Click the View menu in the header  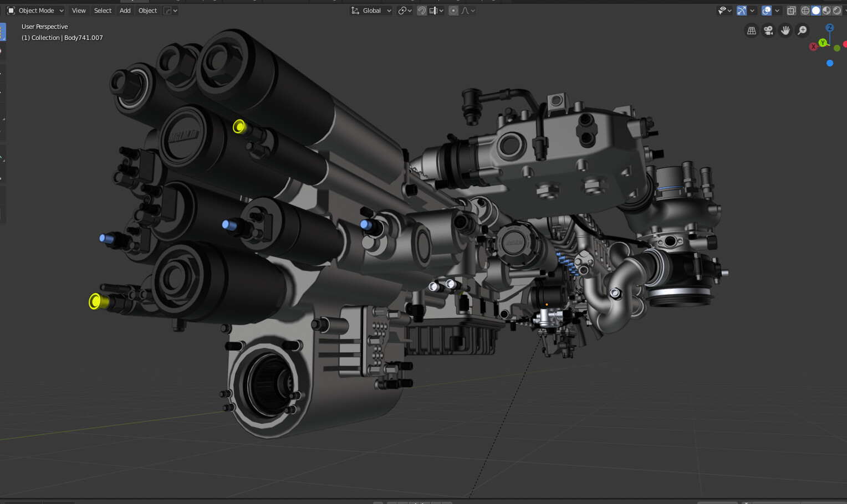(x=78, y=10)
